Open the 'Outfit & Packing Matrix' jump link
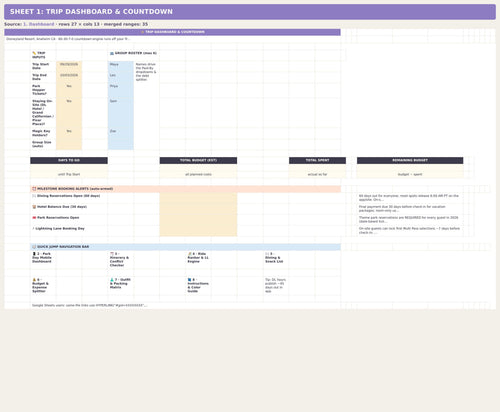500x412 pixels. coord(120,283)
